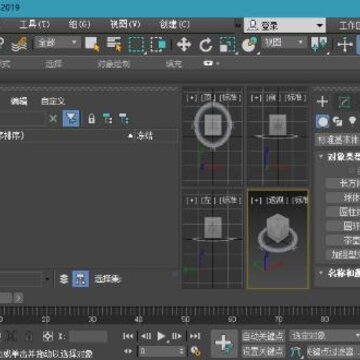
Task: Click the sort-by-layer stack icon
Action: click(64, 279)
